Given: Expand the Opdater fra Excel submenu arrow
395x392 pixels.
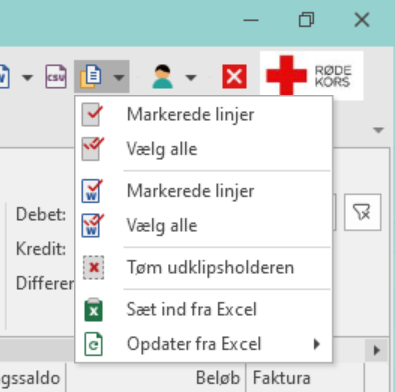Looking at the screenshot, I should click(x=317, y=344).
